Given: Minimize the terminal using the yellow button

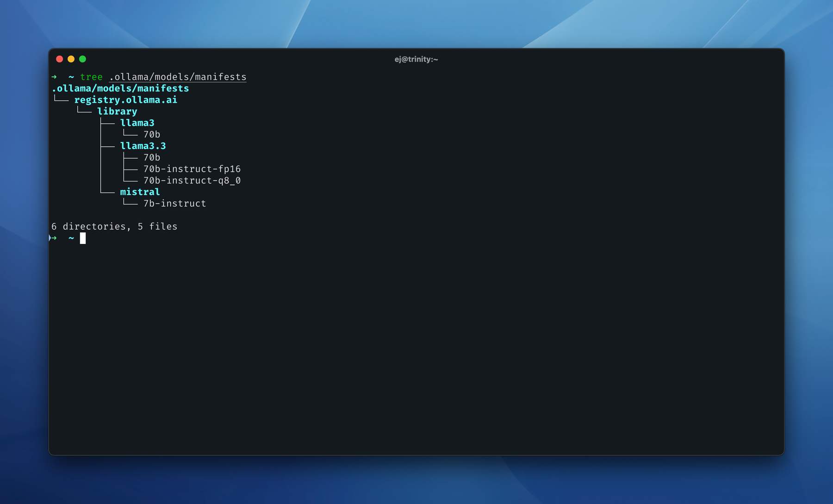Looking at the screenshot, I should point(71,59).
